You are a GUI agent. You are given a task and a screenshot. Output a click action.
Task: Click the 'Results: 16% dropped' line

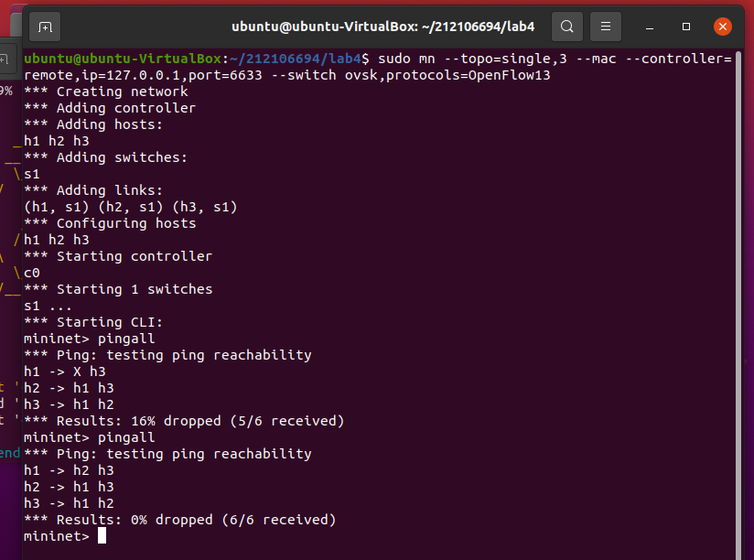[183, 421]
